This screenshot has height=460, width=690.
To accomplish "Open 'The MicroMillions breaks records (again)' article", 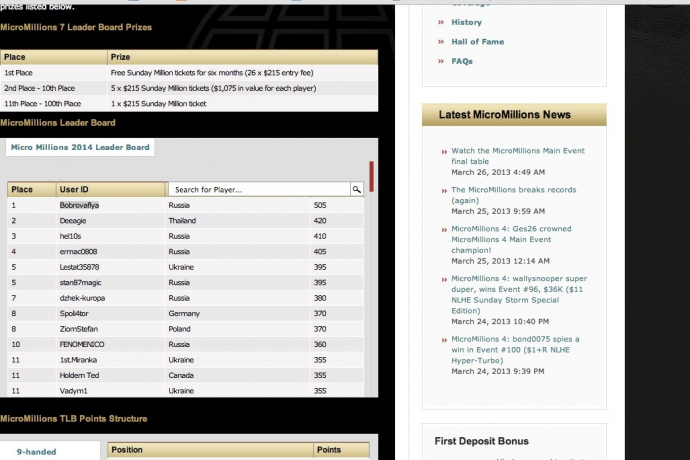I will point(514,195).
